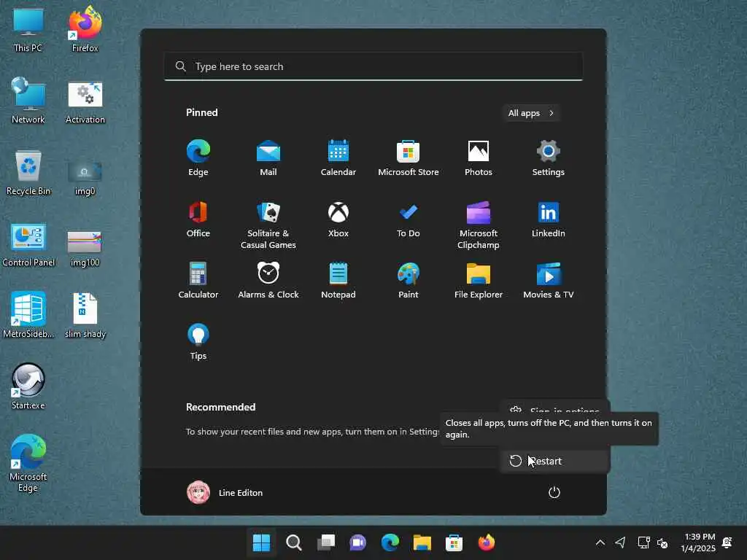
Task: Open the pinned Calendar app
Action: point(338,158)
